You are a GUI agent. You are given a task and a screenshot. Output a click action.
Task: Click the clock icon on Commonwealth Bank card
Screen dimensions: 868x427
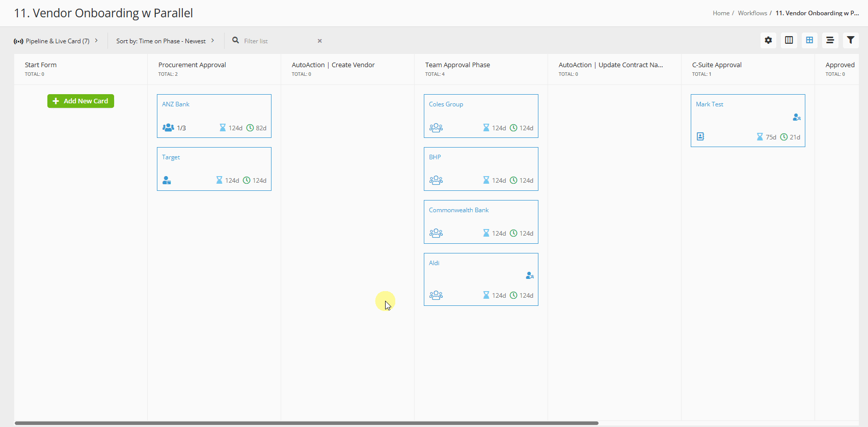pyautogui.click(x=513, y=233)
